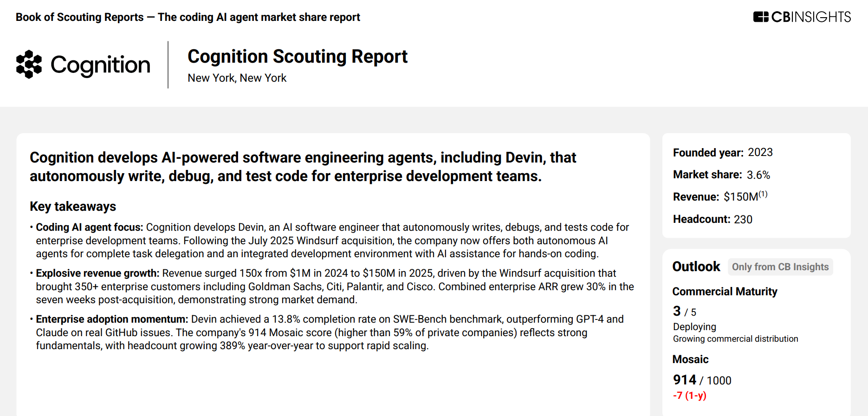
Task: Click the 'Enterprise adoption momentum:' bullet label
Action: click(x=112, y=319)
